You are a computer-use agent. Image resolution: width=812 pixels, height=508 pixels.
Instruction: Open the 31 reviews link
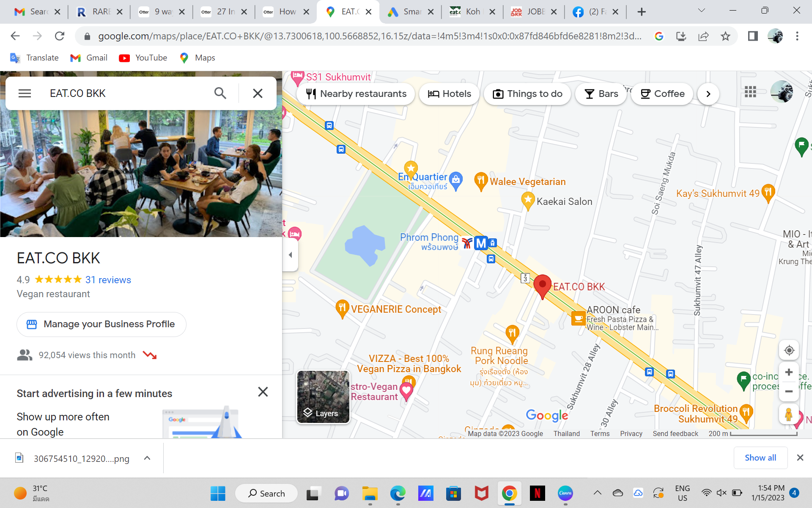tap(108, 280)
